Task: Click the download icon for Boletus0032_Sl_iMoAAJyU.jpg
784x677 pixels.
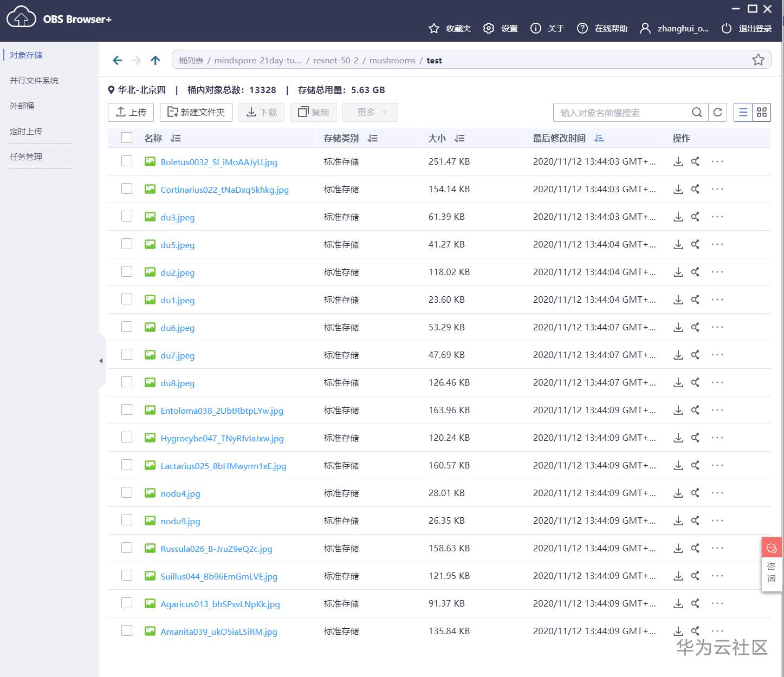Action: coord(678,161)
